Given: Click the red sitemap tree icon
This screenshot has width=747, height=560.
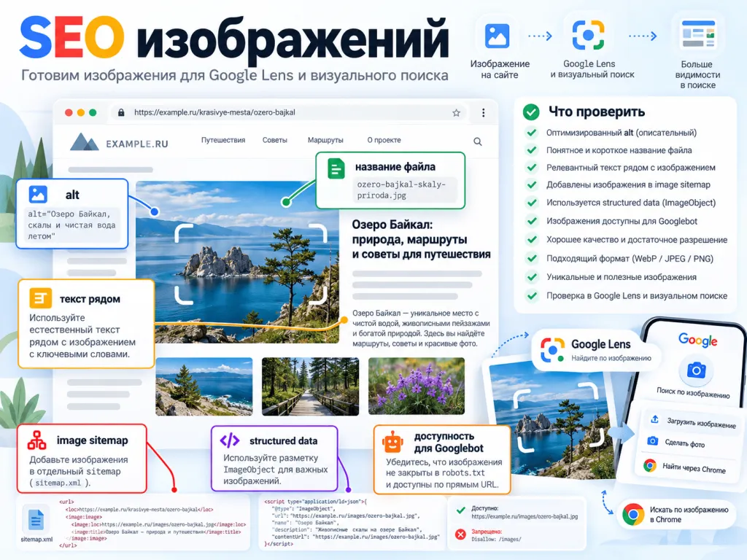Looking at the screenshot, I should pyautogui.click(x=36, y=440).
